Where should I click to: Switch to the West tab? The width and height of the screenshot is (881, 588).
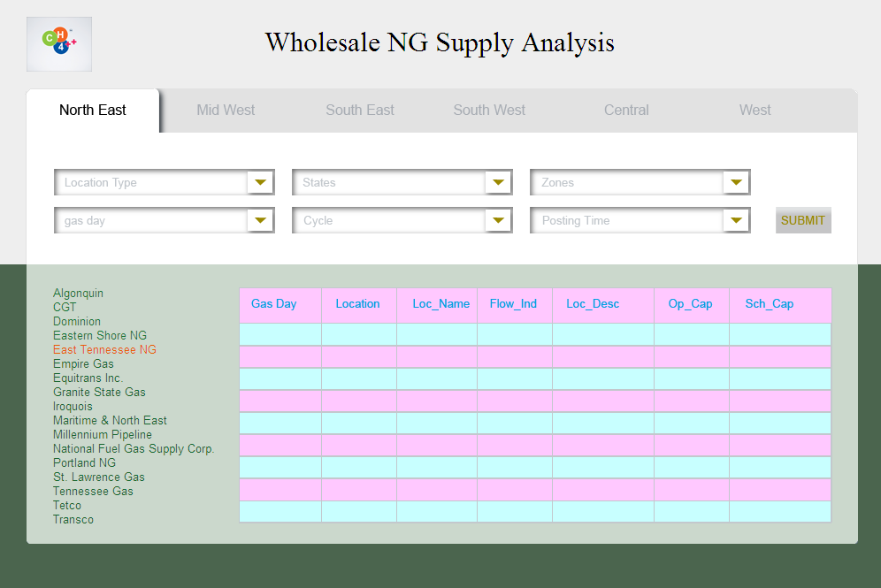tap(755, 110)
